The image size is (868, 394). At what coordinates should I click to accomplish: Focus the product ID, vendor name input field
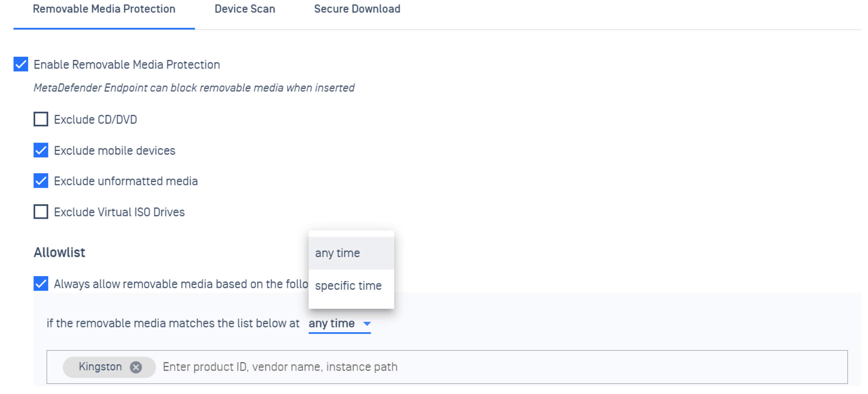click(x=473, y=367)
